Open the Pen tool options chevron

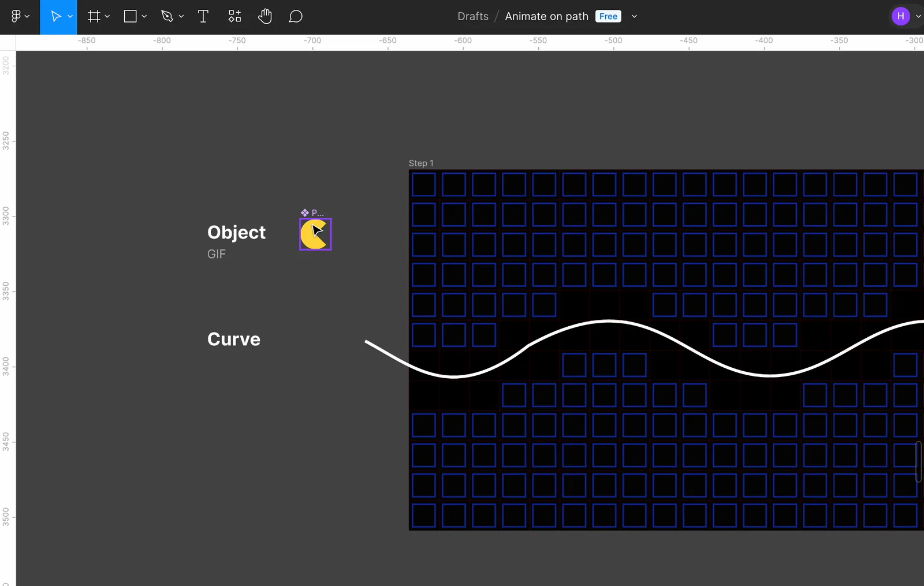(x=181, y=17)
